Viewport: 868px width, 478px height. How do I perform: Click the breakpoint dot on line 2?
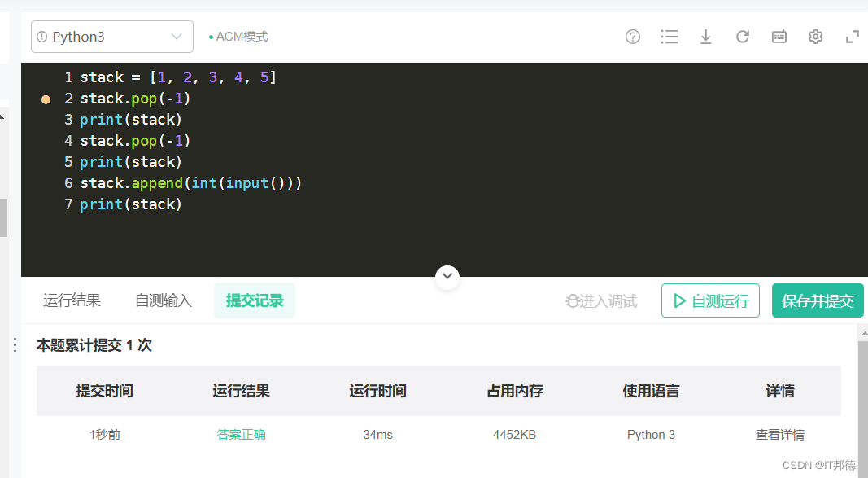46,99
